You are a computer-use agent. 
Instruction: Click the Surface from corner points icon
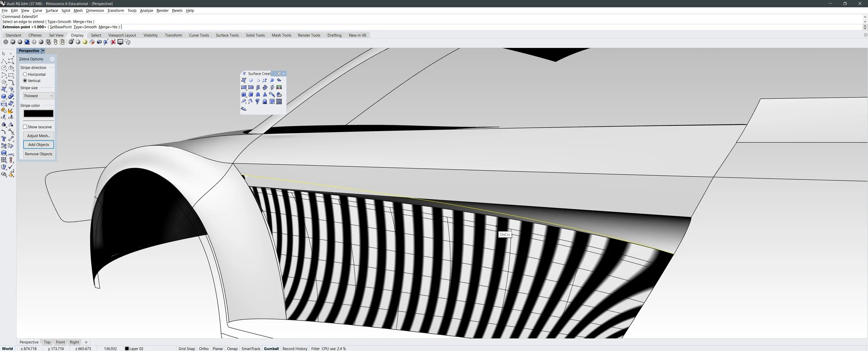pos(244,80)
